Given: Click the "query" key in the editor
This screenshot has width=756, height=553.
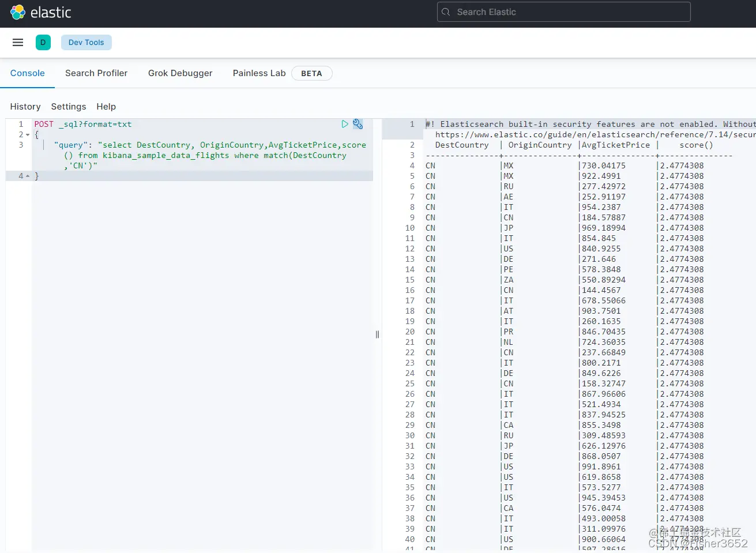Looking at the screenshot, I should 71,145.
